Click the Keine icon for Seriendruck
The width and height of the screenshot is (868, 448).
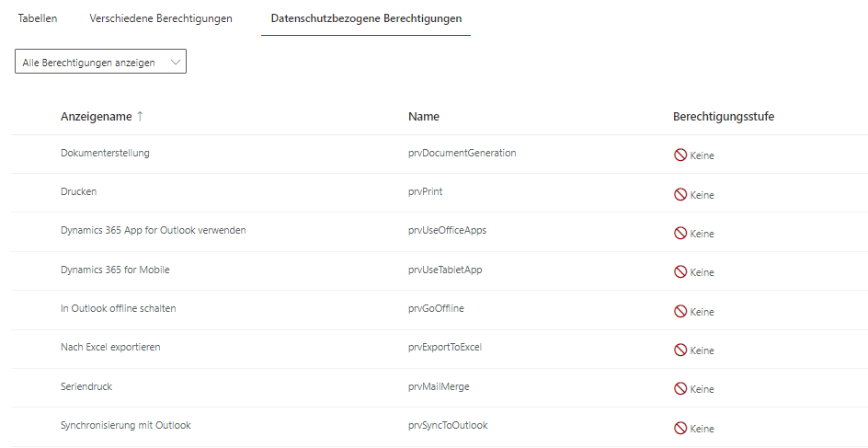pos(680,389)
